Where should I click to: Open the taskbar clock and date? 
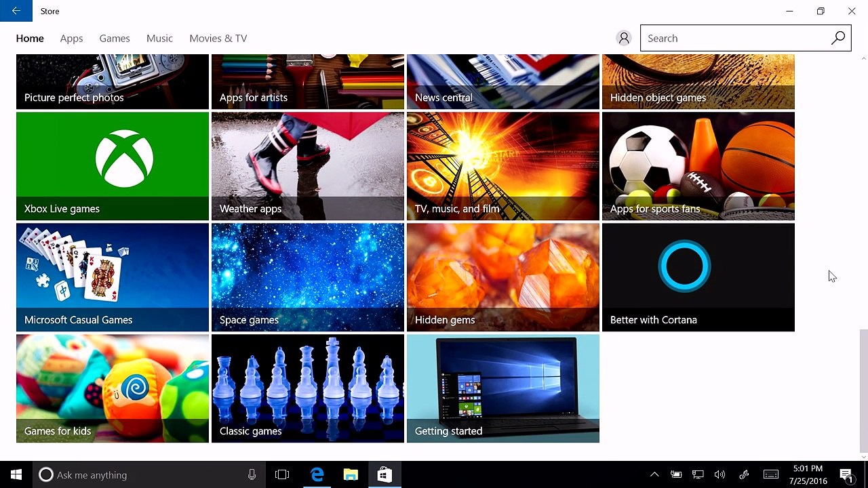(808, 474)
